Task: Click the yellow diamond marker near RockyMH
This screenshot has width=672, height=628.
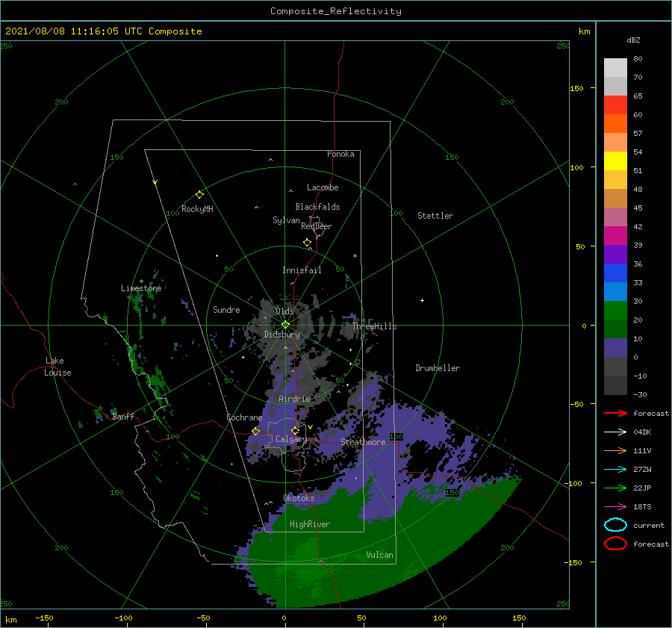Action: (199, 195)
